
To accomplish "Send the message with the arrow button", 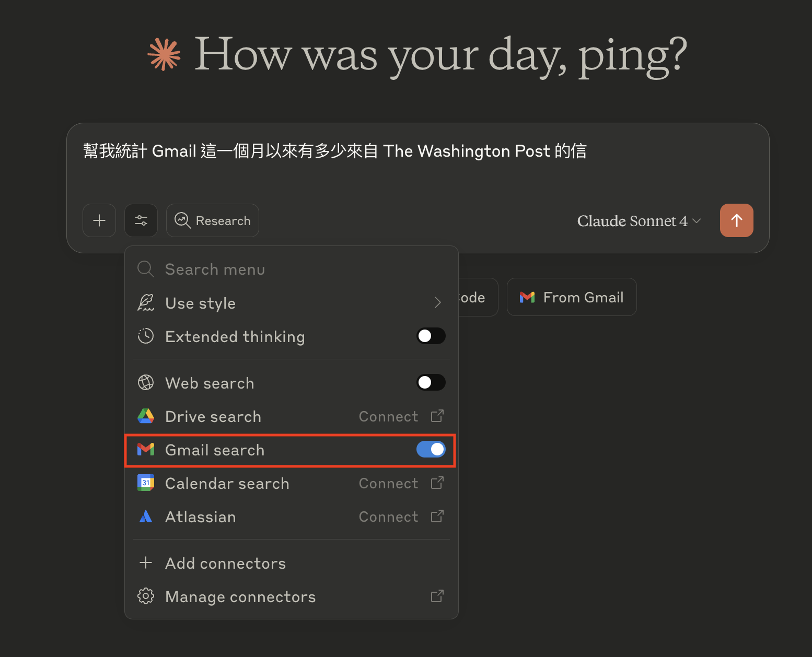I will pyautogui.click(x=736, y=220).
